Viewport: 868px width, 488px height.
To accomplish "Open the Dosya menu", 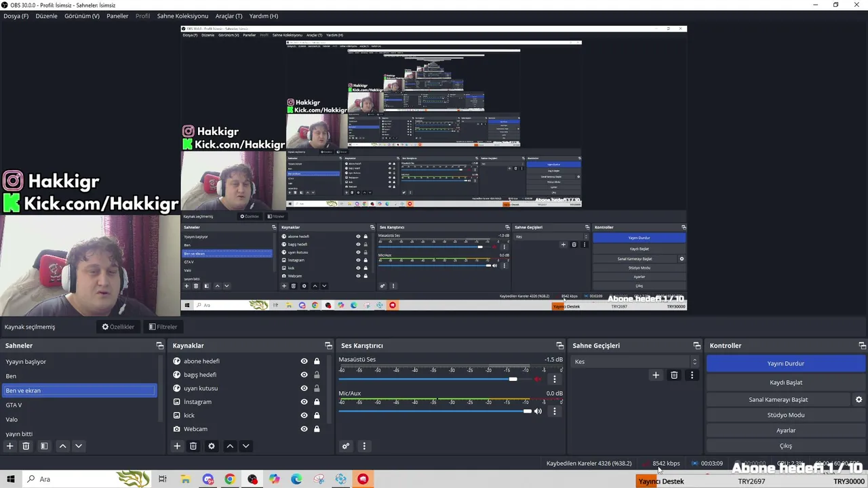I will 16,16.
